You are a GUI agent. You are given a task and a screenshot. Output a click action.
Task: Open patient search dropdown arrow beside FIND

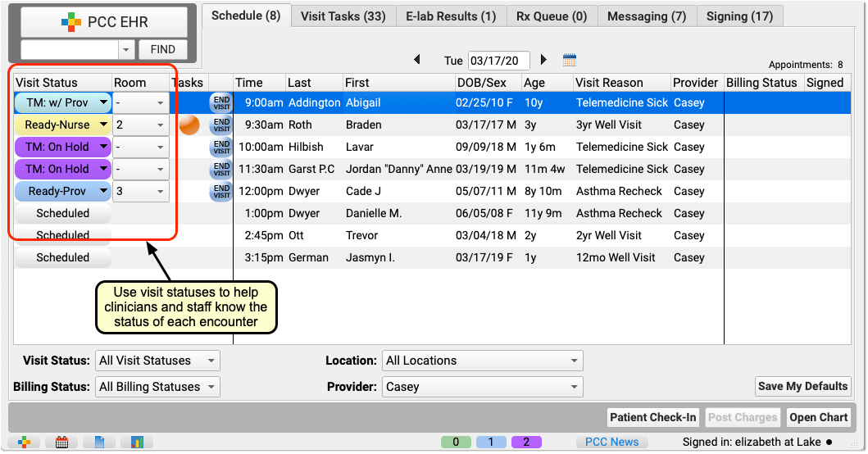(x=126, y=49)
